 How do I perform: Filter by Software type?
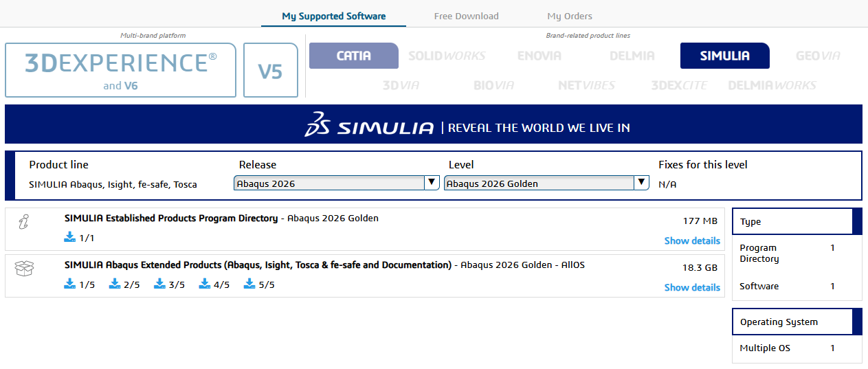click(759, 286)
